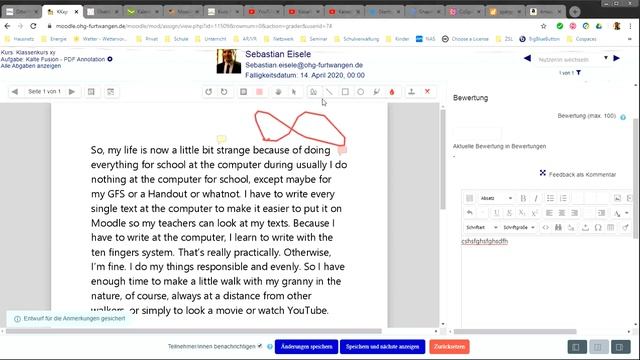Image resolution: width=640 pixels, height=360 pixels.
Task: Click Speichern und nächste anzeigen button
Action: (382, 347)
